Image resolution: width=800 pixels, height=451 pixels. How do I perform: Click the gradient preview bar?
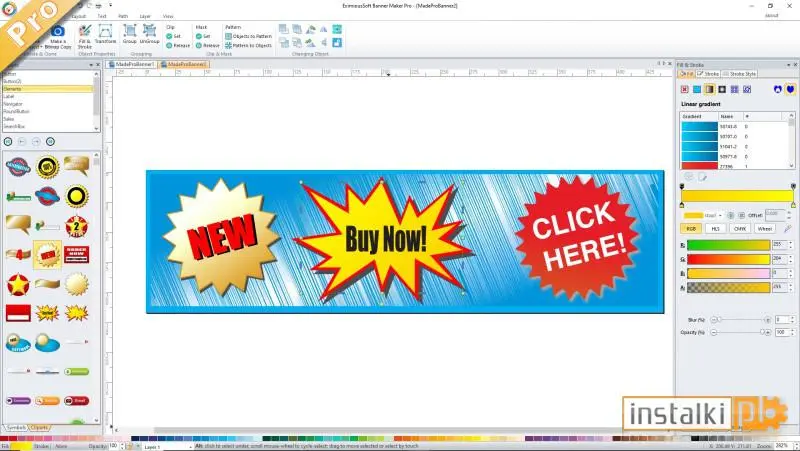(x=737, y=196)
